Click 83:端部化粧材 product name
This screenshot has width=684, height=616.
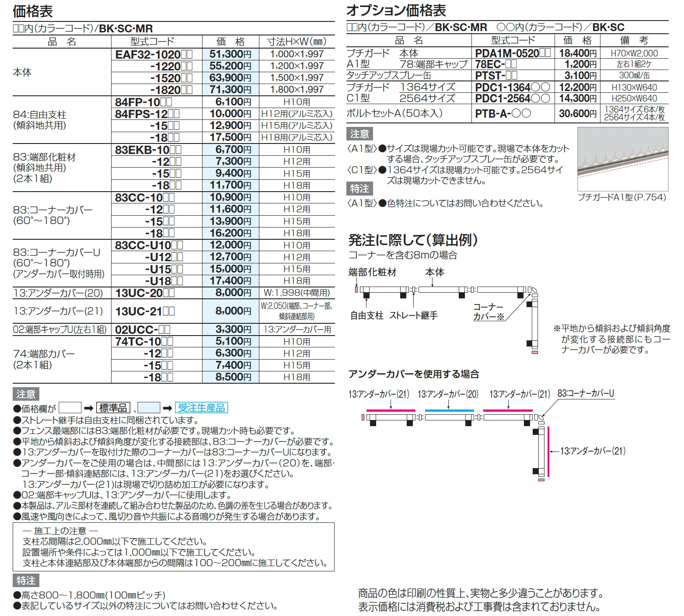(45, 157)
